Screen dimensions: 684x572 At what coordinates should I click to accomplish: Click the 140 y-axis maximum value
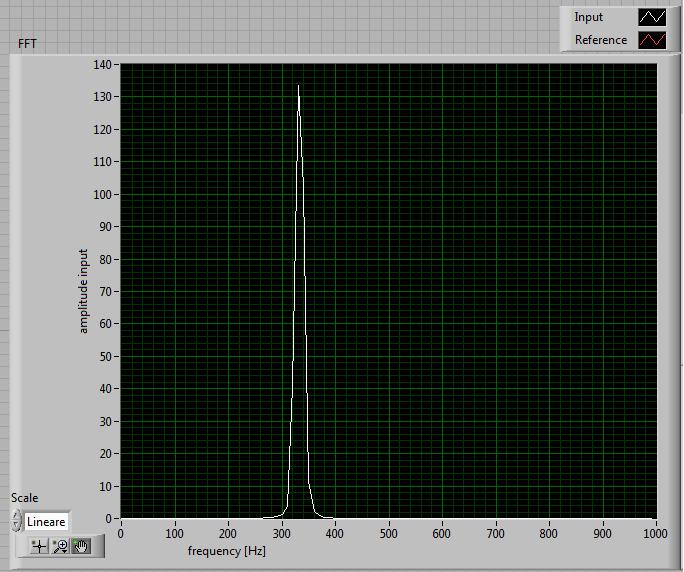point(102,65)
